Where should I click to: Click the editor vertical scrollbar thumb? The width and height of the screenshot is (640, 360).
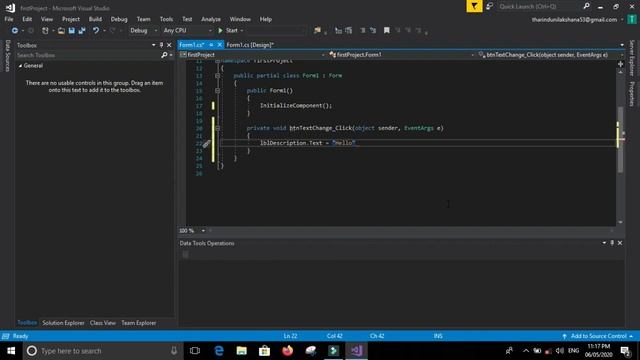pos(621,139)
